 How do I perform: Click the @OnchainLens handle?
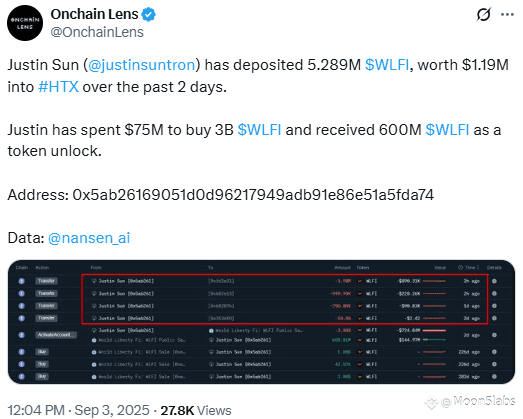point(97,32)
